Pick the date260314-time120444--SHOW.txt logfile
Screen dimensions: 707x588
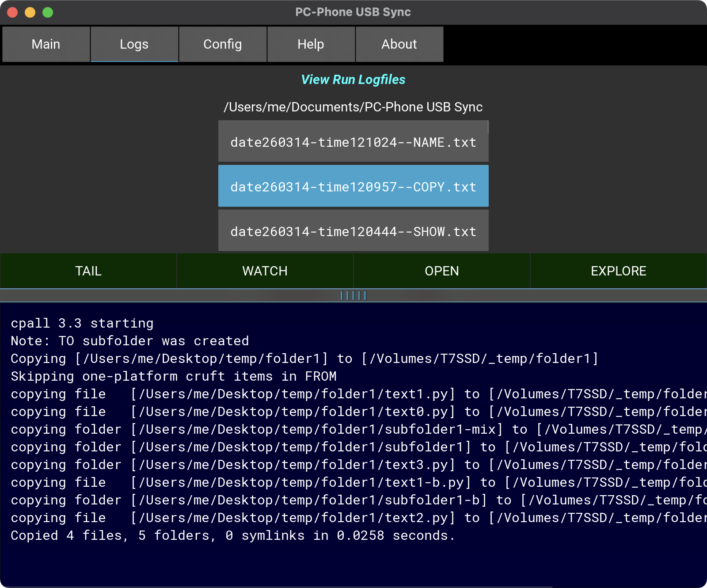tap(353, 231)
